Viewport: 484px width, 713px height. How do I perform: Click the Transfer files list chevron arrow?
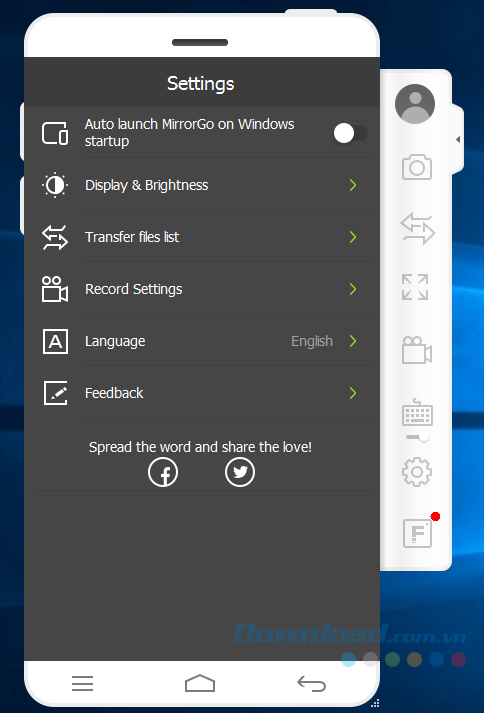(353, 237)
